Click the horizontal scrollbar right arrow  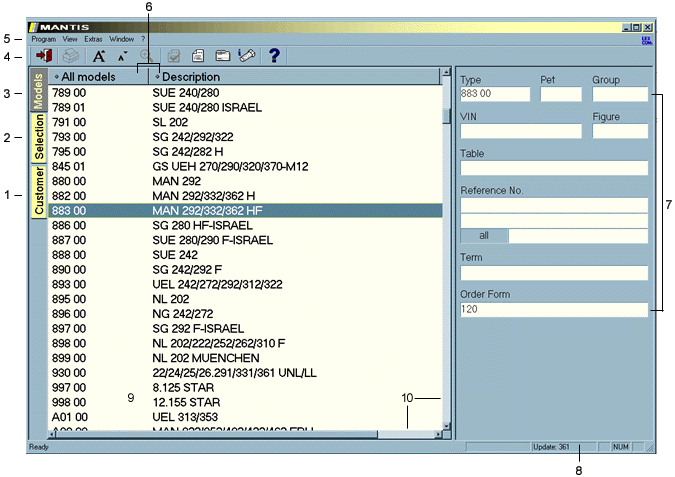point(436,435)
